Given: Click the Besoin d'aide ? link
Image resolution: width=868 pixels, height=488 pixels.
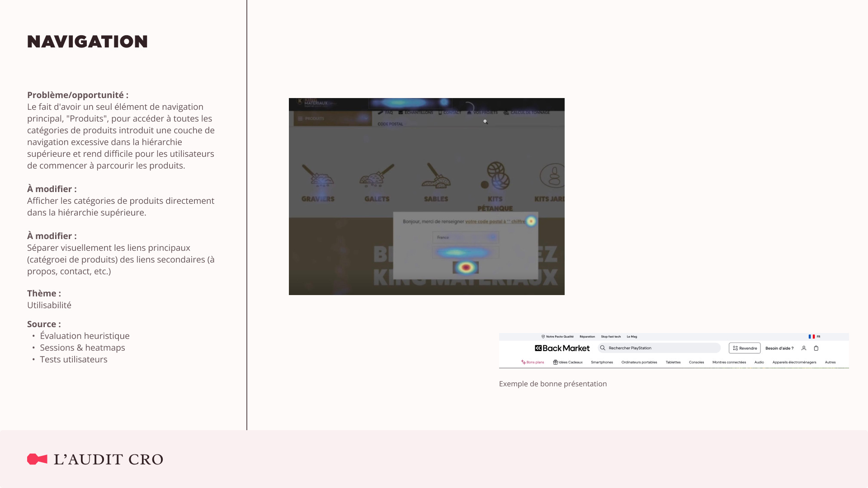Looking at the screenshot, I should (779, 348).
